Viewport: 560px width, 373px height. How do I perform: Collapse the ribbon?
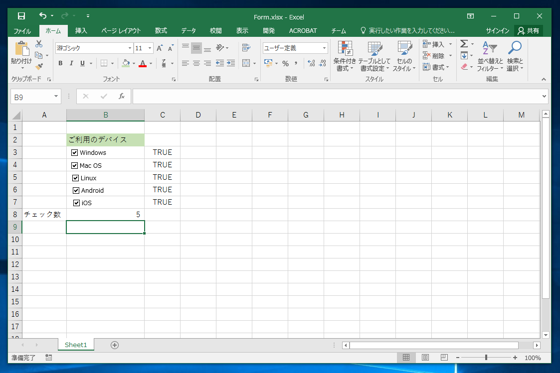(544, 79)
